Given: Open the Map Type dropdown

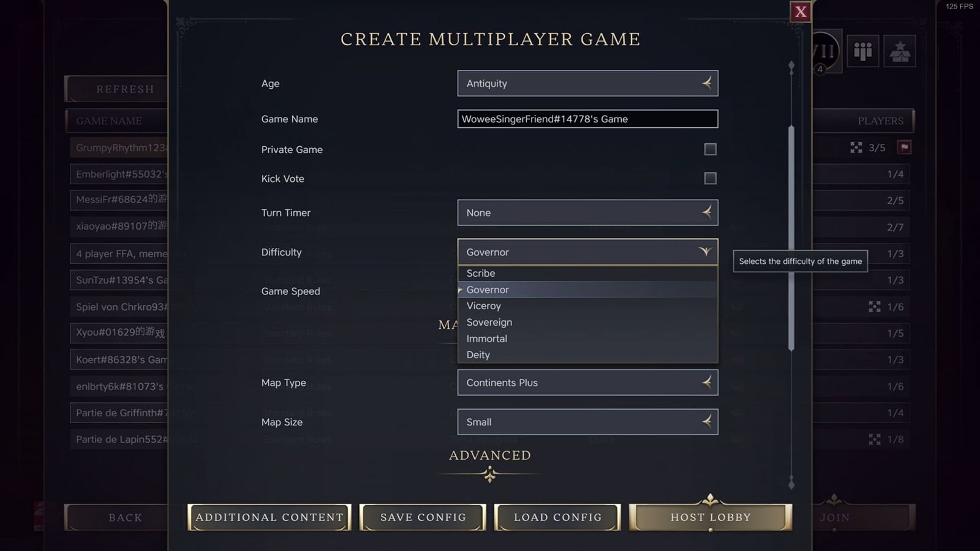Looking at the screenshot, I should click(x=587, y=383).
